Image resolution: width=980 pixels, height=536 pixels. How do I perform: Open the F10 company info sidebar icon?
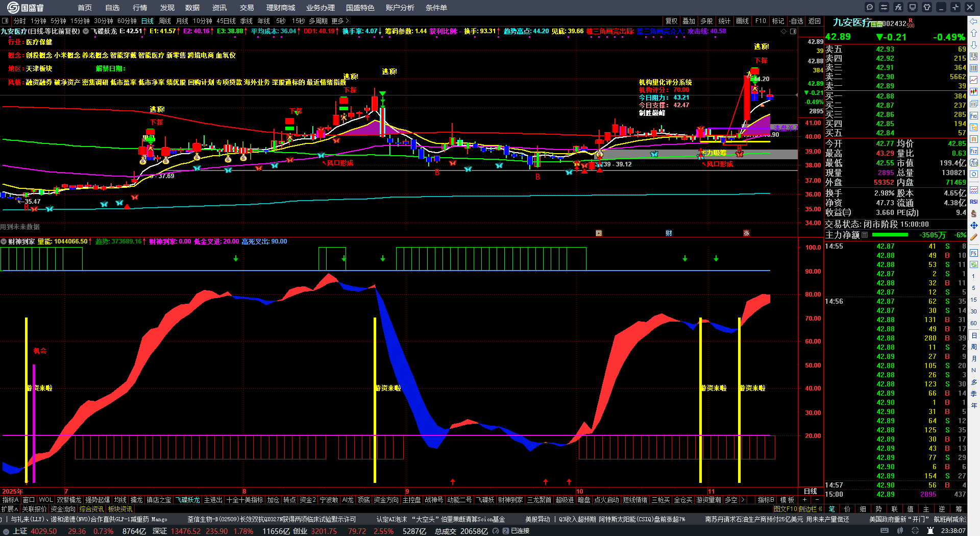tap(974, 115)
